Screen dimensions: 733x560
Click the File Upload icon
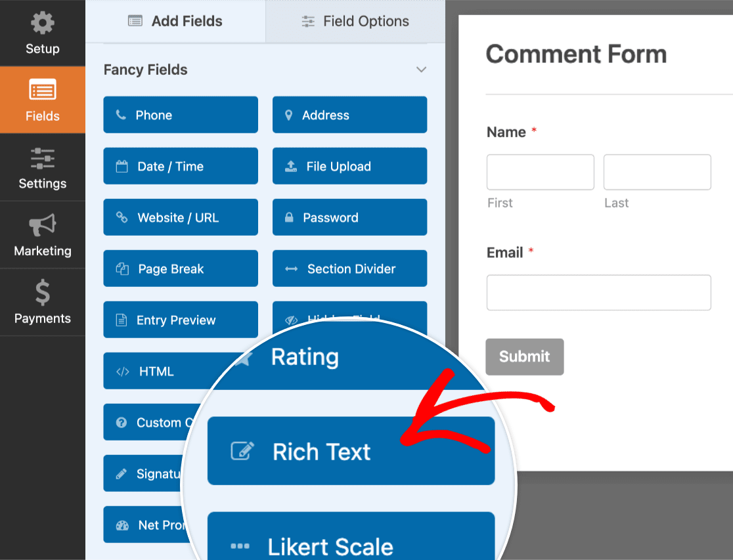click(291, 167)
